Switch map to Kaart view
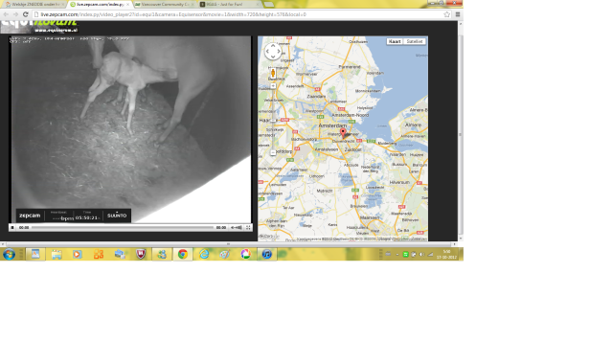 pyautogui.click(x=395, y=41)
